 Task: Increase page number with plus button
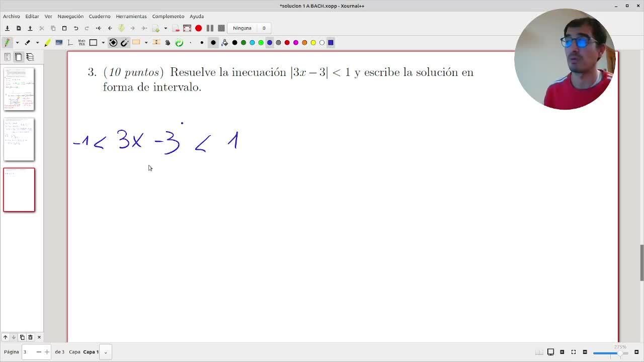[x=47, y=352]
